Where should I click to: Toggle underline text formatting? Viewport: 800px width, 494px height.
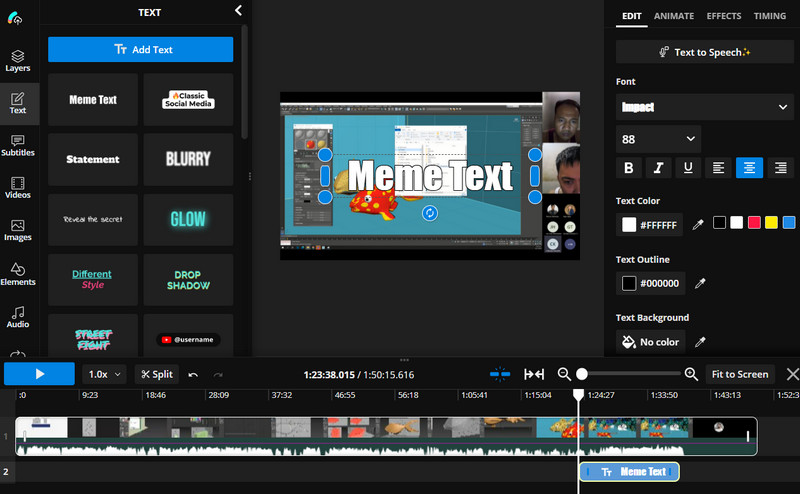pos(689,168)
